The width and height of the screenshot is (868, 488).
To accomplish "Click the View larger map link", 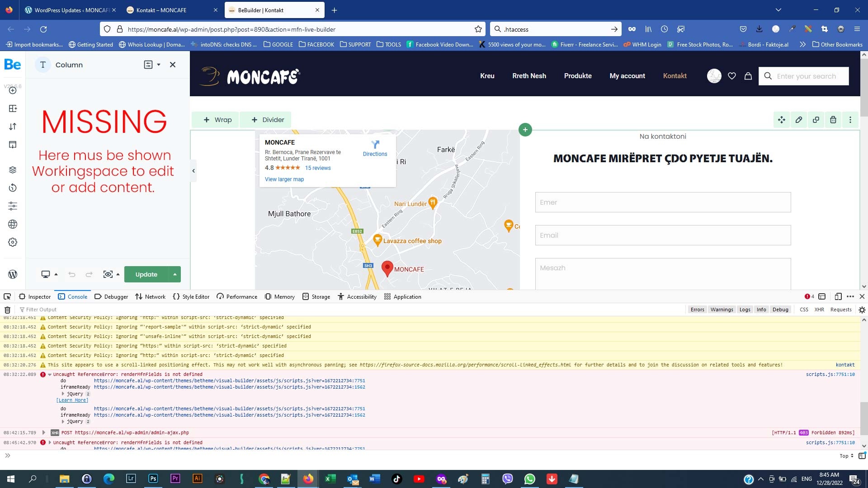I will tap(284, 179).
